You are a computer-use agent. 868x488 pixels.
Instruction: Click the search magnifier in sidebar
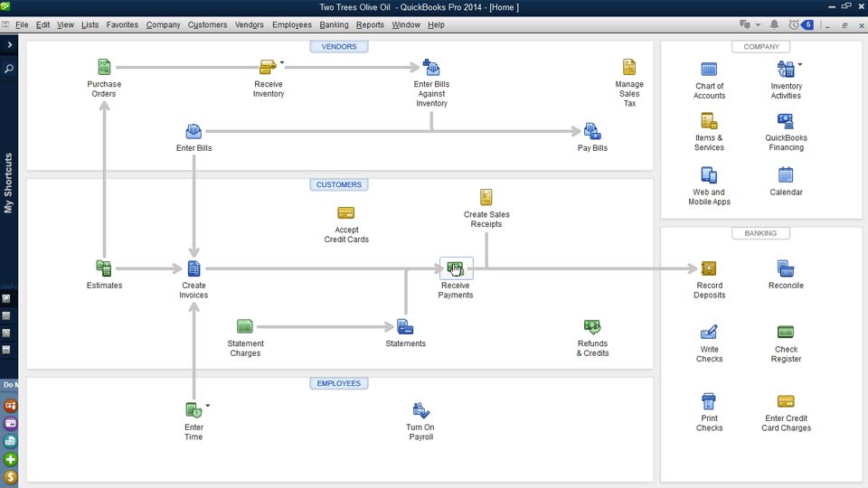[x=9, y=70]
